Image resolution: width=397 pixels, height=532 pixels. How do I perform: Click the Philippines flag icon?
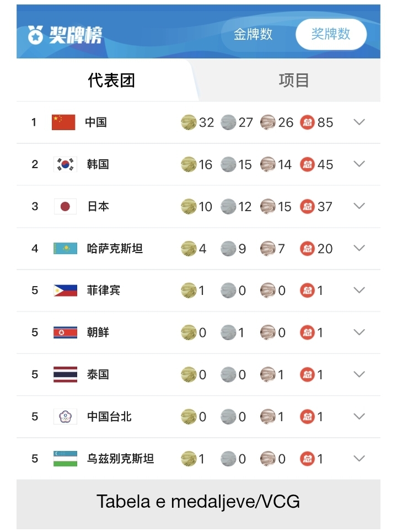pyautogui.click(x=65, y=291)
